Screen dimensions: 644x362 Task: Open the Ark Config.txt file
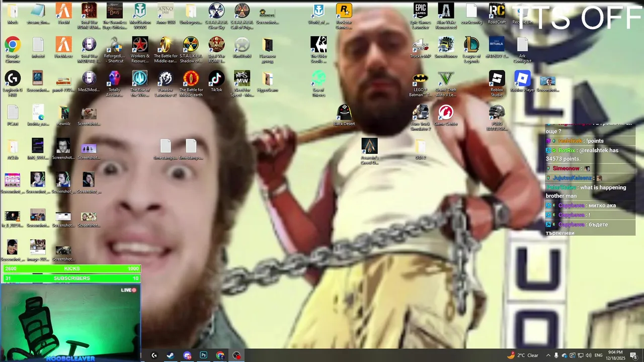pyautogui.click(x=522, y=50)
